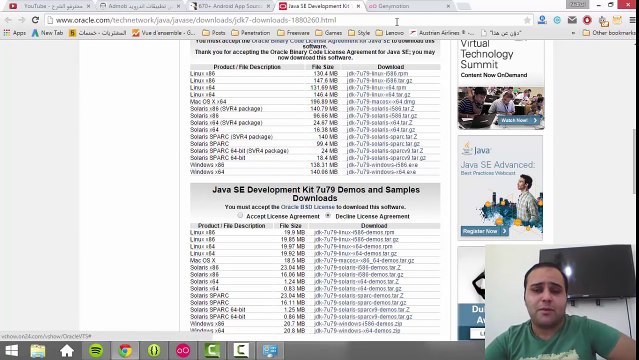Image resolution: width=639 pixels, height=360 pixels.
Task: Click the new tab button
Action: (463, 6)
